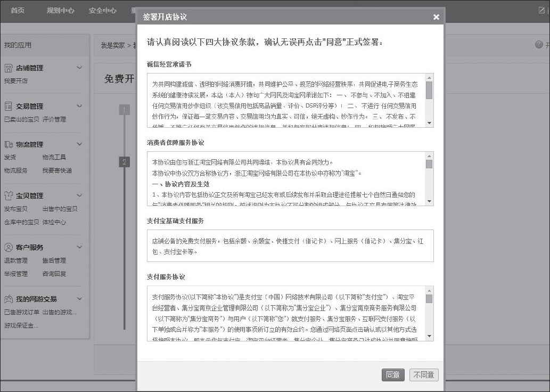Open the 物流工具 link
550x392 pixels.
[x=54, y=157]
